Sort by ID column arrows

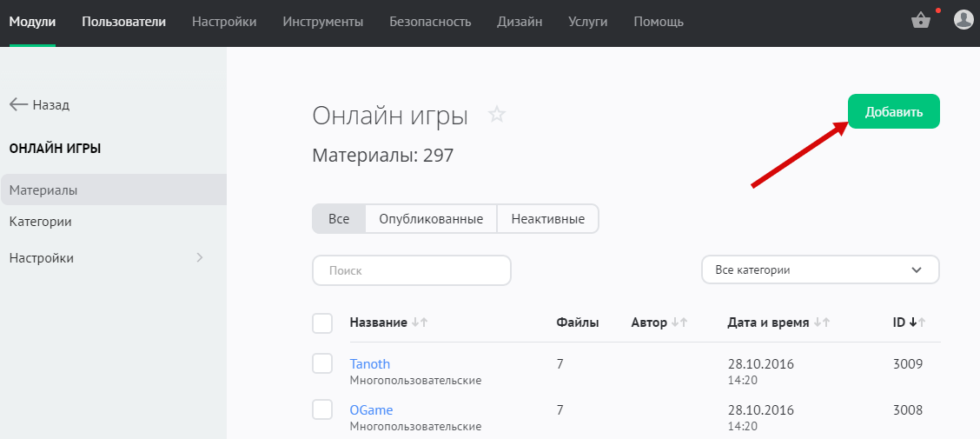click(x=917, y=323)
